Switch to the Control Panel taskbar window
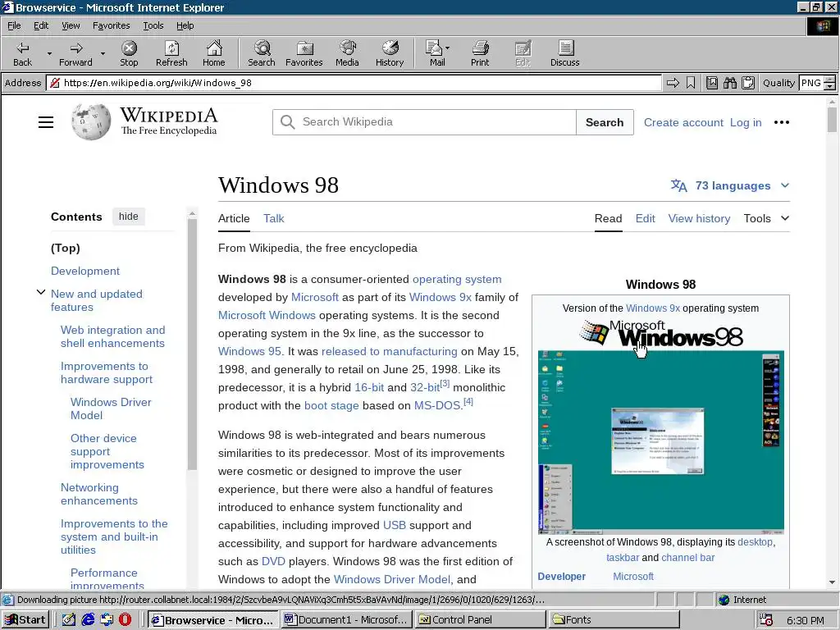The height and width of the screenshot is (630, 840). coord(480,620)
